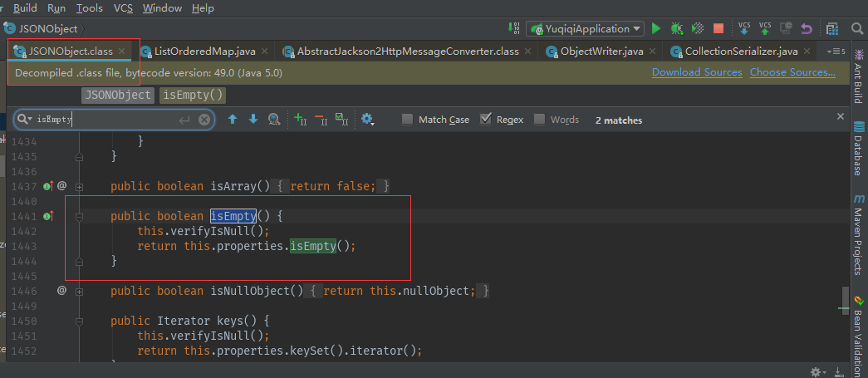The image size is (868, 378).
Task: Revert changes with purple undo arrow
Action: (807, 28)
